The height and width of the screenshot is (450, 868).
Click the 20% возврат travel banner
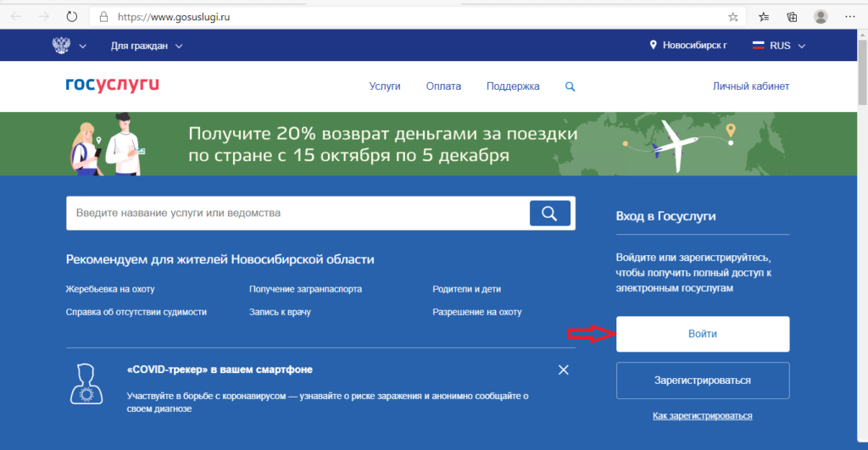tap(428, 144)
